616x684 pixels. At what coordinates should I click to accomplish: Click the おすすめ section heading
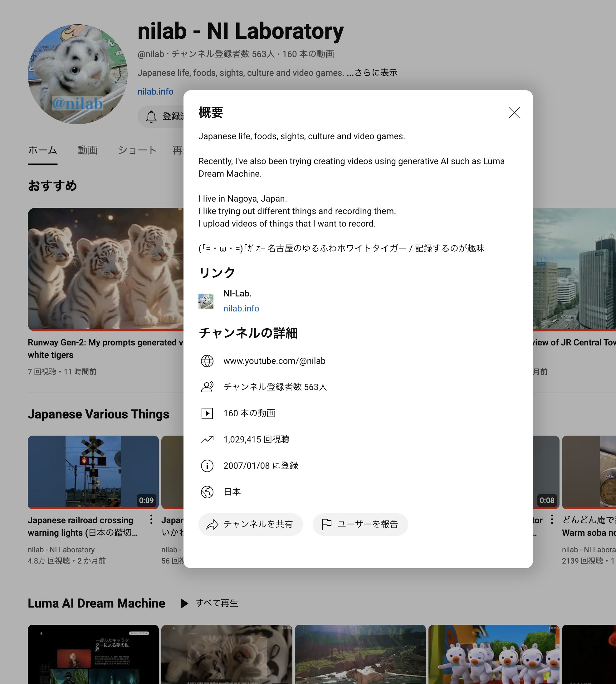(x=52, y=186)
